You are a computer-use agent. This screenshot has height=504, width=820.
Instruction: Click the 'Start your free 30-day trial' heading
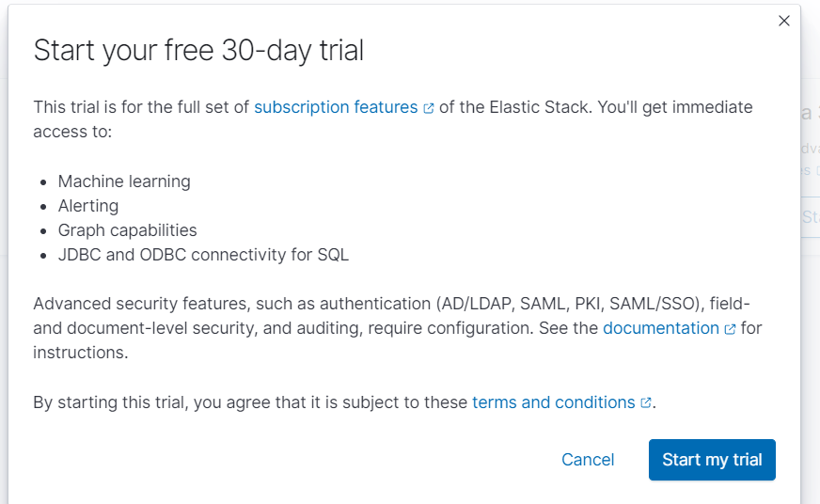pyautogui.click(x=198, y=51)
